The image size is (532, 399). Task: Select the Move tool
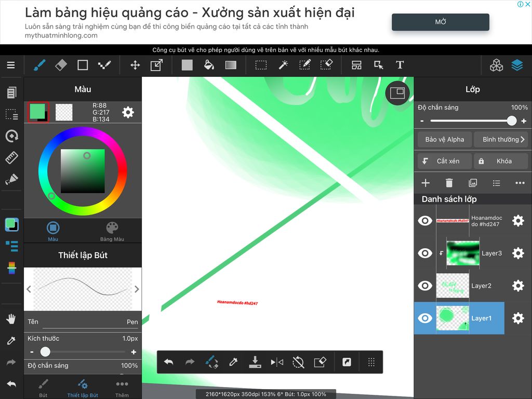click(x=135, y=65)
